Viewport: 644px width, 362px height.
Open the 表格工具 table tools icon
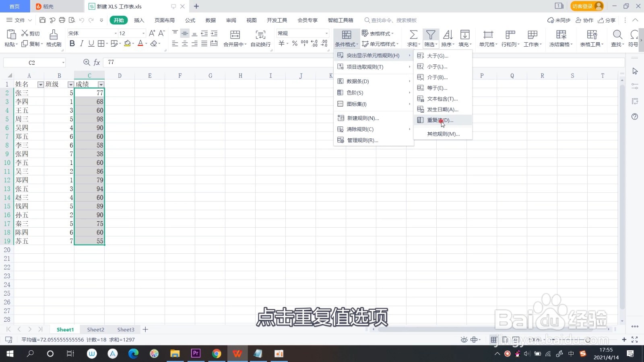tap(592, 35)
